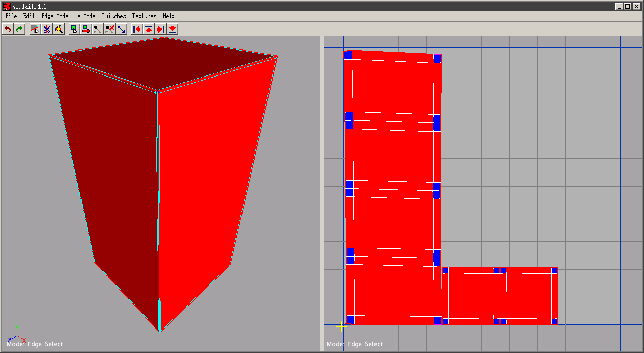
Task: Open the Help menu
Action: 169,16
